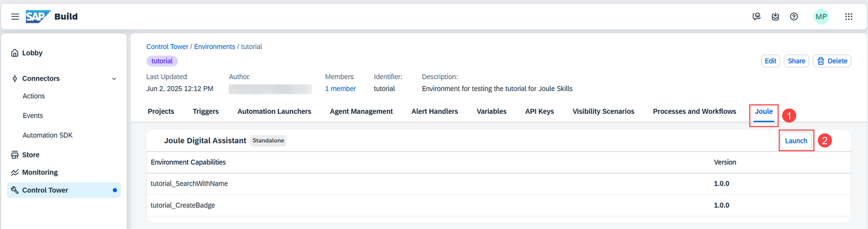The height and width of the screenshot is (229, 868).
Task: Click version 1.0.0 of tutorial_CreateBadge
Action: [x=722, y=205]
